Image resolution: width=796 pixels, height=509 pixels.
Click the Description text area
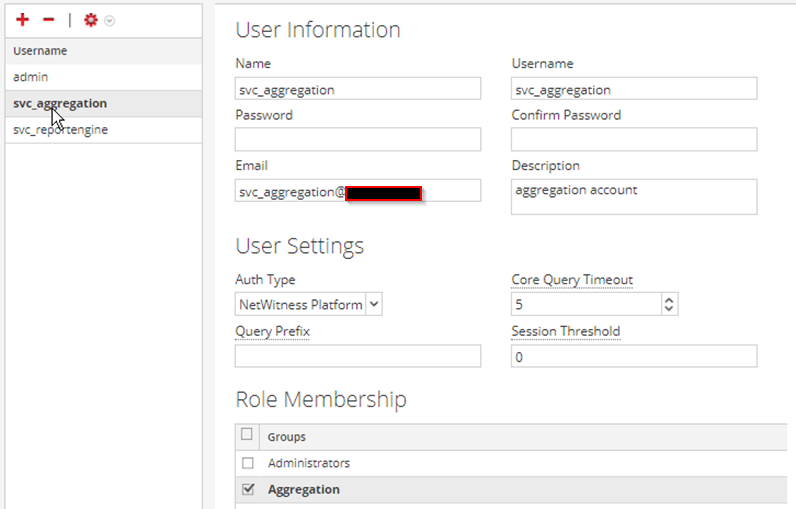[633, 197]
